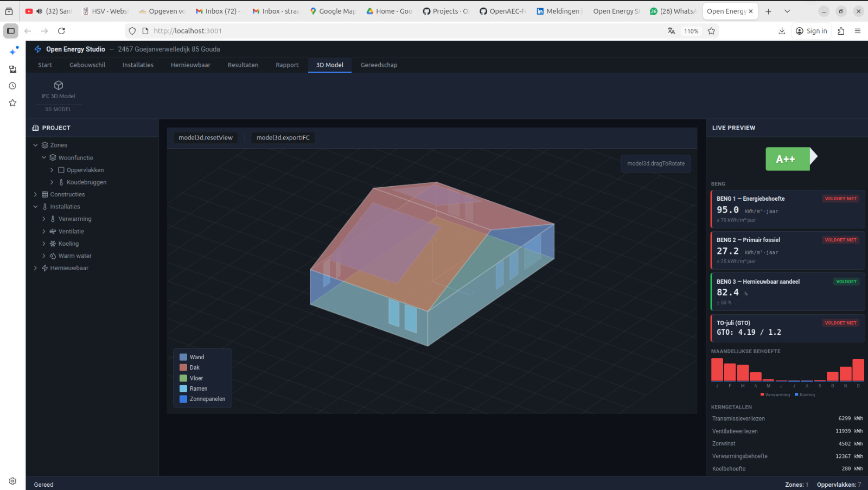The height and width of the screenshot is (490, 868).
Task: Expand the Hernieuwbaar tree node
Action: 36,268
